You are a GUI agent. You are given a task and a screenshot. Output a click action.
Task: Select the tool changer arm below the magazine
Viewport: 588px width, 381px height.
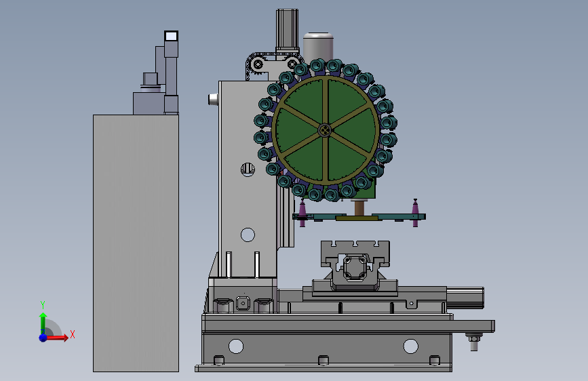coord(359,217)
